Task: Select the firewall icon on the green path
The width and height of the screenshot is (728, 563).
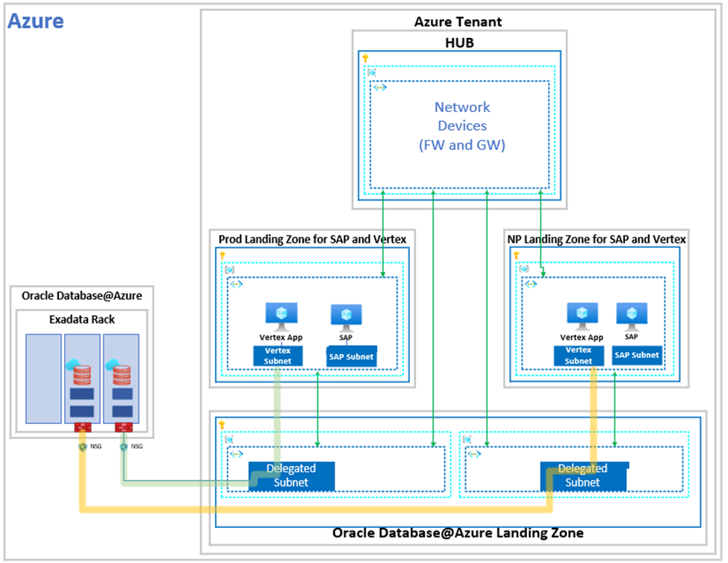Action: coord(123,427)
